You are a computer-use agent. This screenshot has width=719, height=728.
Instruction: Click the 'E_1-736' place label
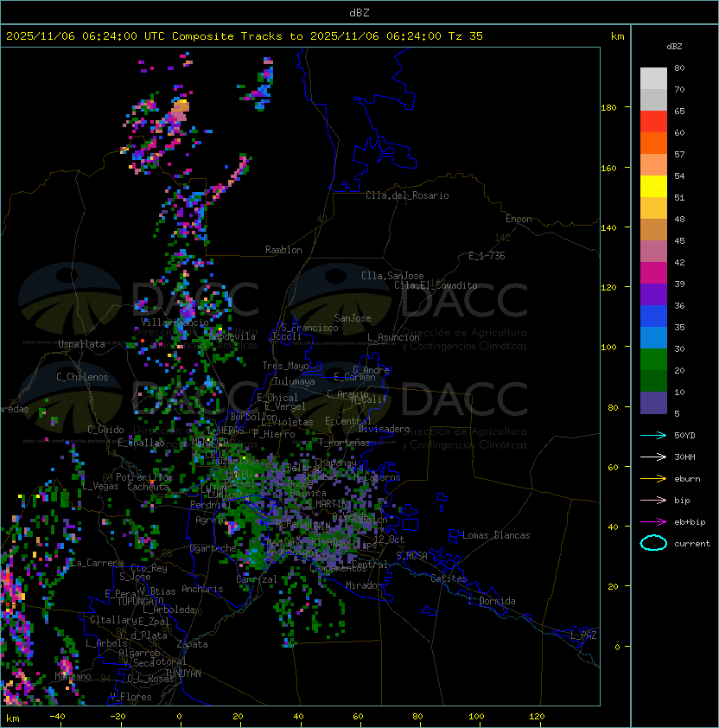click(487, 256)
